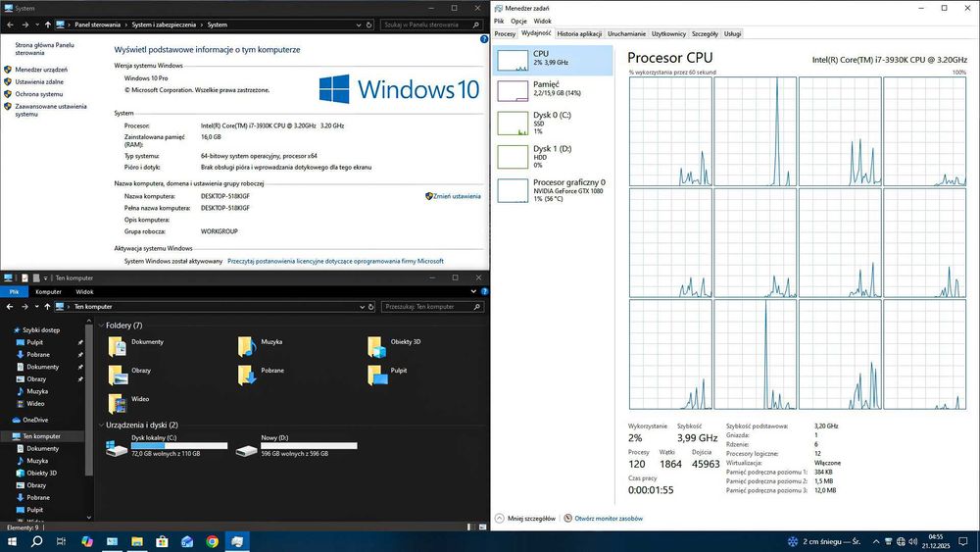The height and width of the screenshot is (552, 980).
Task: Click Przeszukaj: Ten komputer search box
Action: [x=432, y=306]
